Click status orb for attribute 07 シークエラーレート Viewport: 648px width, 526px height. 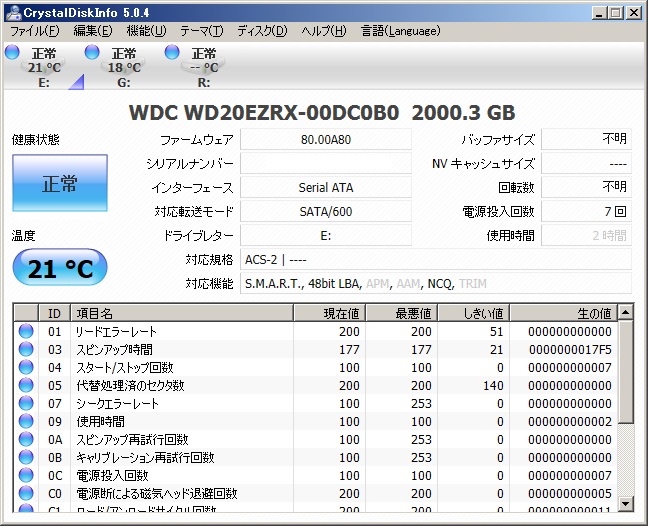[x=26, y=403]
